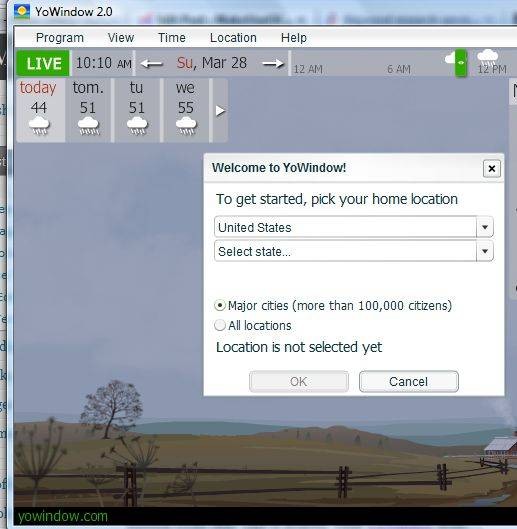Select the tu forecast tile
This screenshot has height=529, width=517.
pos(137,110)
